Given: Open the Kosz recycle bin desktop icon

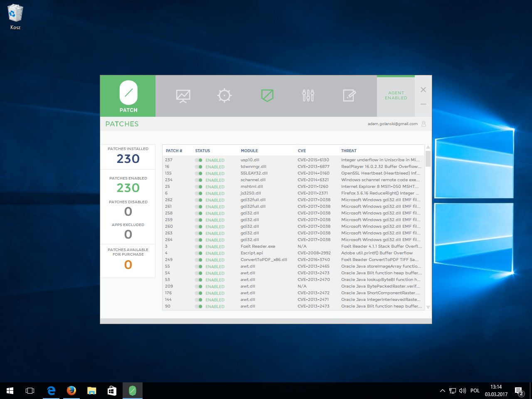Looking at the screenshot, I should 15,17.
